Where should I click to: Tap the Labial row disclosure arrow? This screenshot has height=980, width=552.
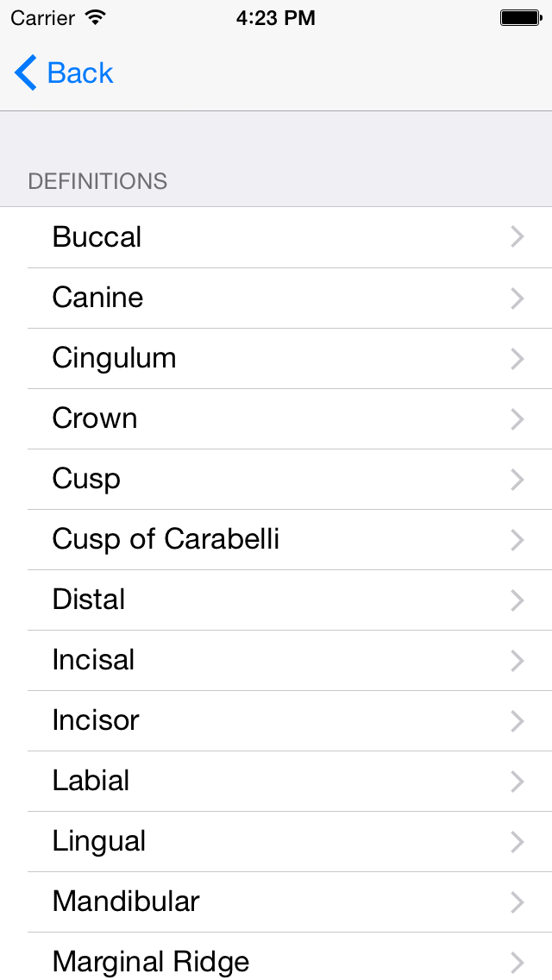pos(517,782)
